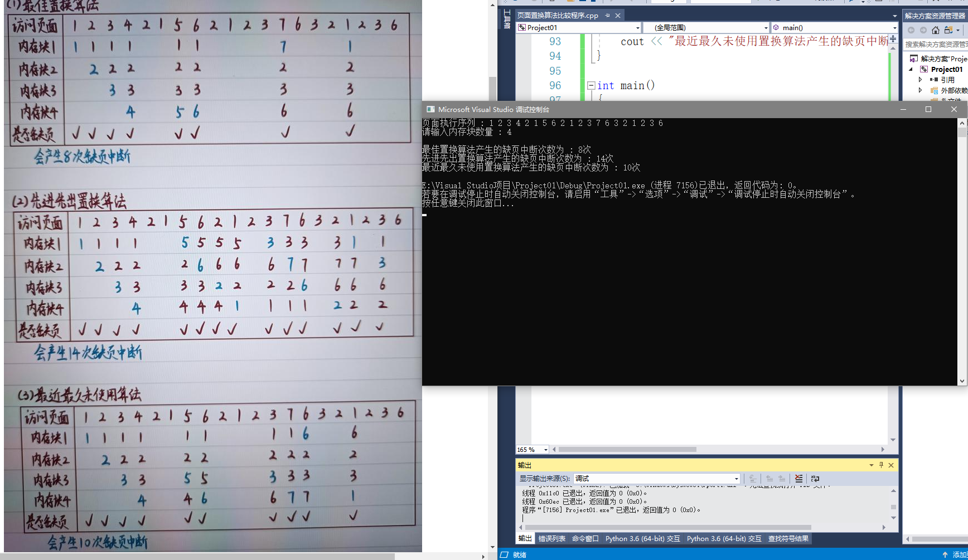Open the 显示输出来源 调试 dropdown
This screenshot has width=968, height=560.
736,479
